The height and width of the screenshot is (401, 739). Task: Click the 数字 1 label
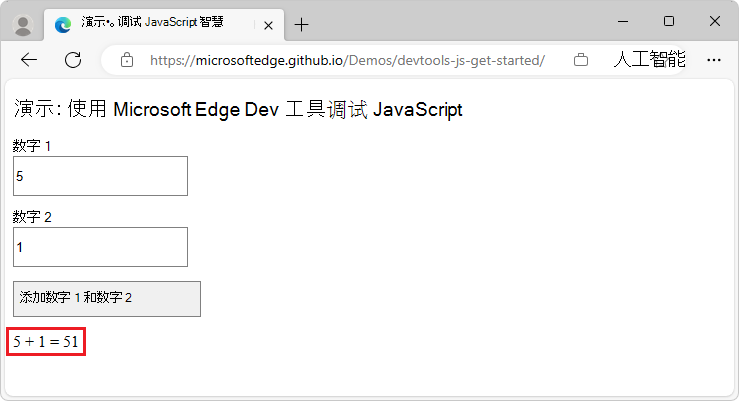[x=32, y=146]
